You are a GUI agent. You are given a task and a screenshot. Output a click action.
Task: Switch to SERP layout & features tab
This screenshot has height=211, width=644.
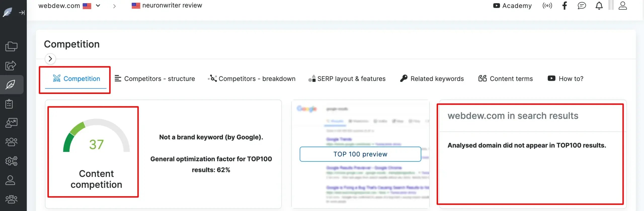347,79
